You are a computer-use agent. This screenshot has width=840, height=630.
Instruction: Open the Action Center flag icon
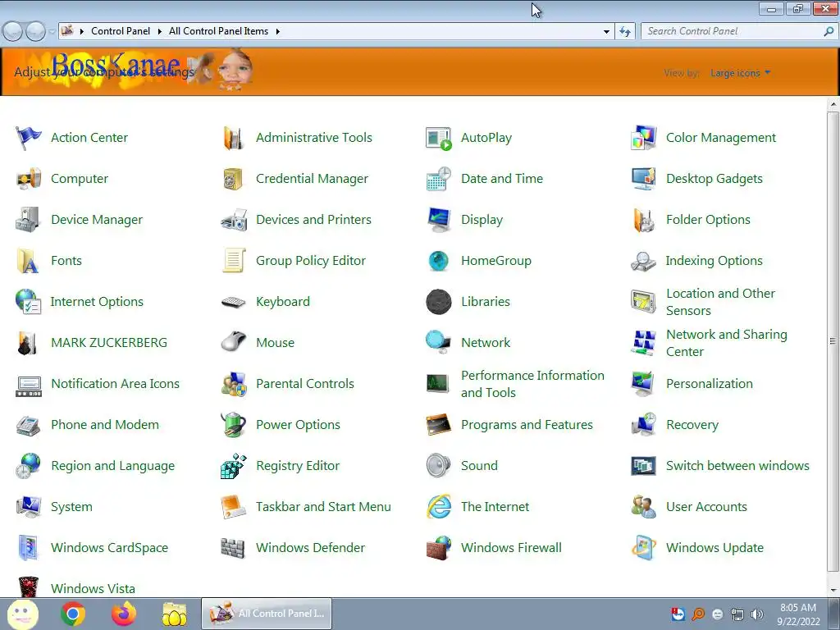[29, 138]
